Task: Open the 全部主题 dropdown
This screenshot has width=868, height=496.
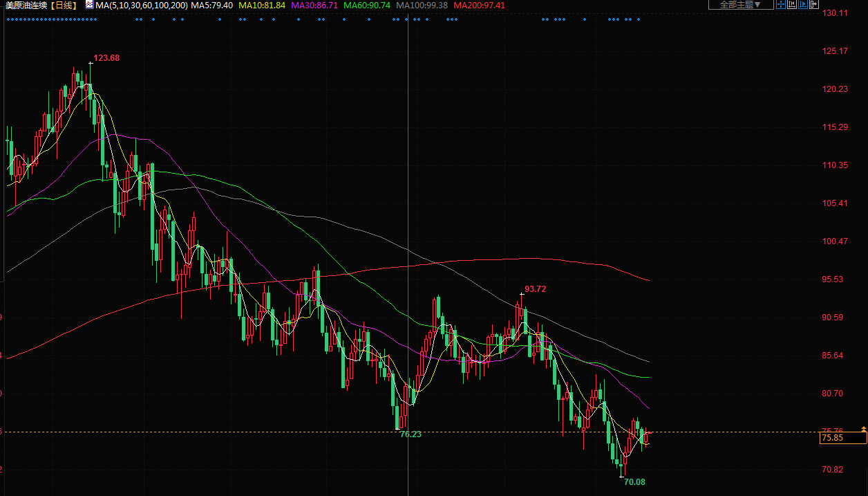Action: click(x=740, y=5)
